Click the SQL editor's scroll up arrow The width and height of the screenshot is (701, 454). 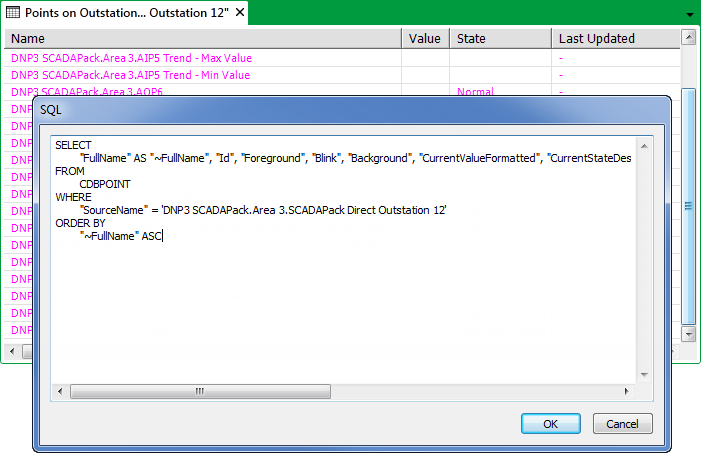(x=644, y=146)
